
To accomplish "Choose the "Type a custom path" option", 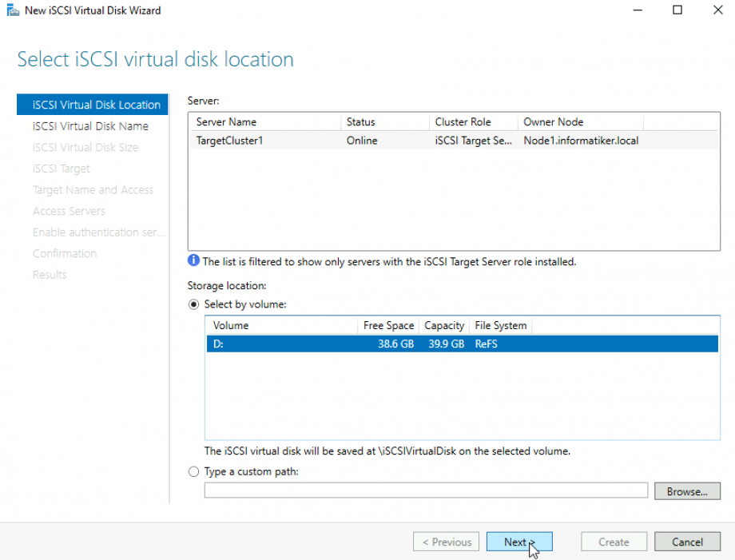I will point(193,471).
